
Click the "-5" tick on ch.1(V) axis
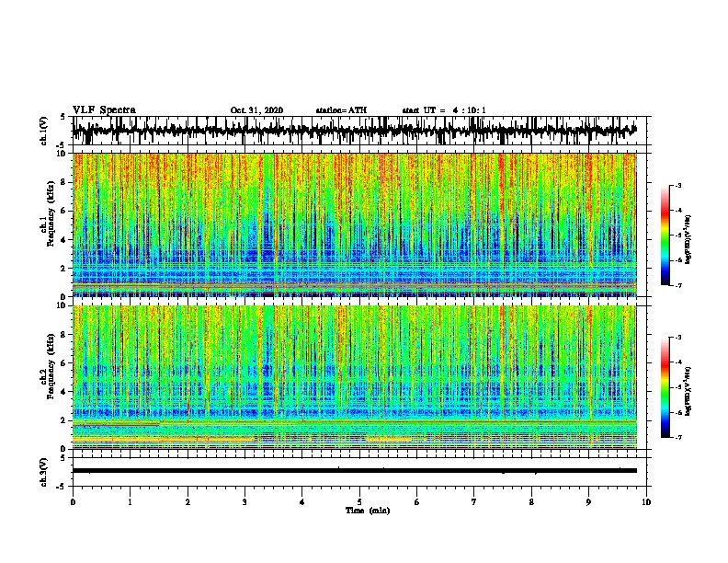tap(63, 145)
